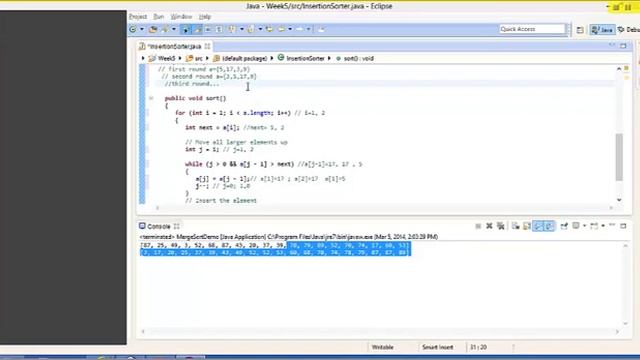This screenshot has width=640, height=360.
Task: Click the Open Perspective icon
Action: point(580,30)
